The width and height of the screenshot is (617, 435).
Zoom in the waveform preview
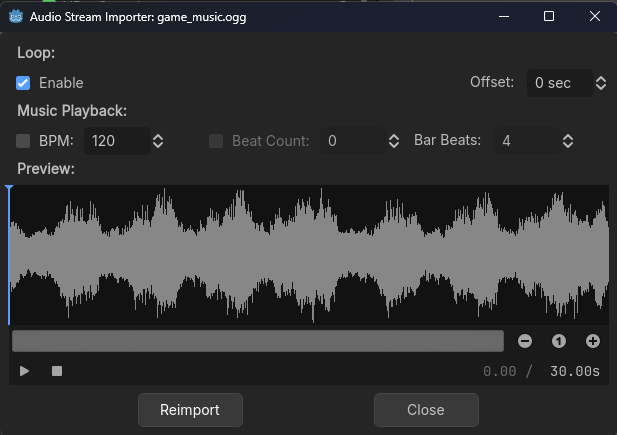pyautogui.click(x=593, y=341)
